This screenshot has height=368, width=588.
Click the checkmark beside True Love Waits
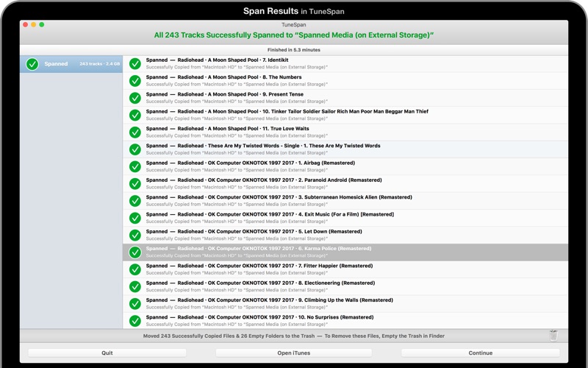pyautogui.click(x=135, y=132)
